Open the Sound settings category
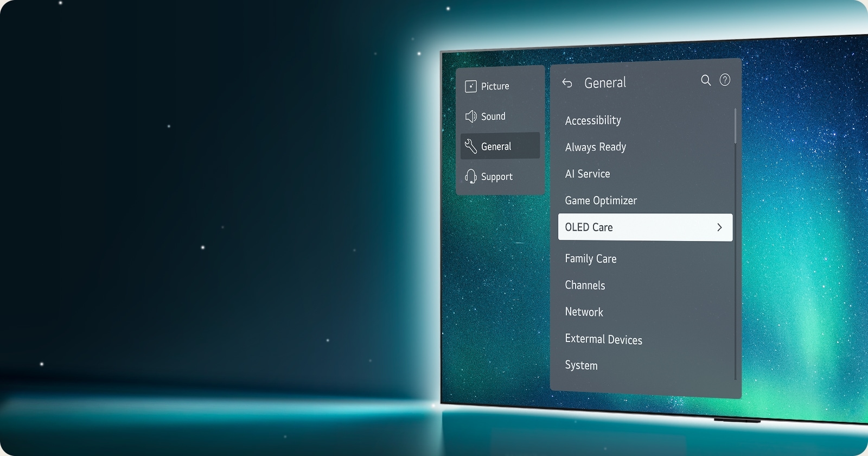 click(500, 116)
